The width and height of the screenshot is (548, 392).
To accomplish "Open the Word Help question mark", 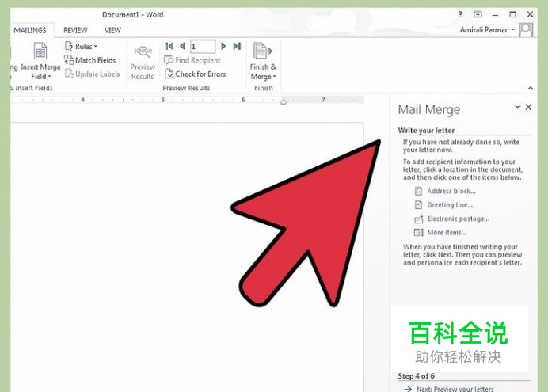I will click(460, 14).
